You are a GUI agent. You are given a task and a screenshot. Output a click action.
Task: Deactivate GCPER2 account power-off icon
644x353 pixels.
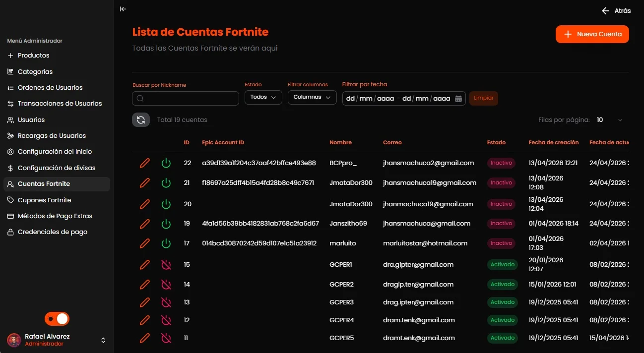pyautogui.click(x=166, y=285)
